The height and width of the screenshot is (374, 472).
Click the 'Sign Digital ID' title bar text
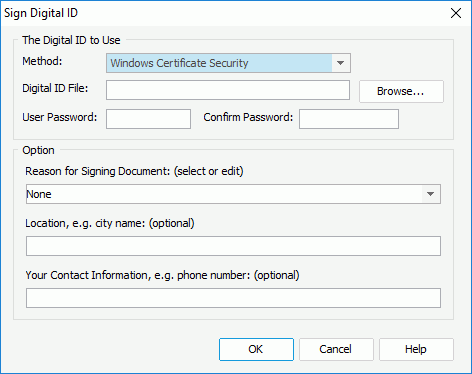click(x=41, y=13)
